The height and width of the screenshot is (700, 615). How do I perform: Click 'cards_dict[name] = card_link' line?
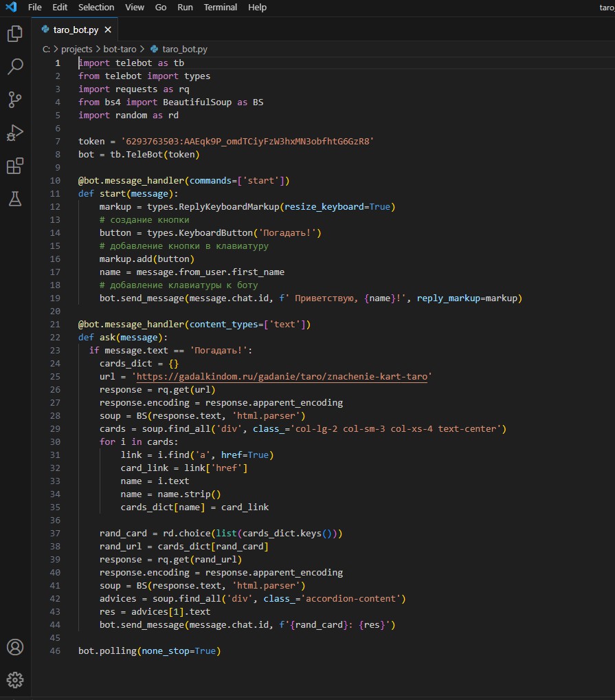click(194, 507)
